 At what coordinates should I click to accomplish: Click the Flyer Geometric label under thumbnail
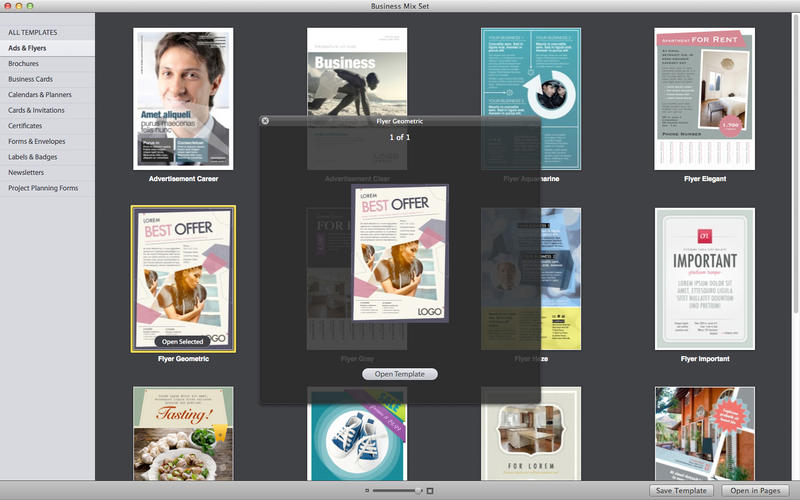coord(183,359)
